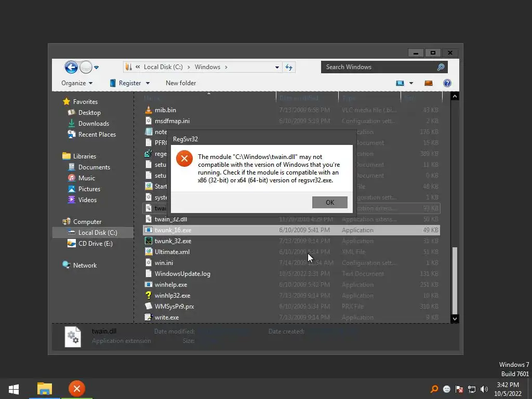The width and height of the screenshot is (532, 399).
Task: Click the Register toolbar button
Action: 126,83
